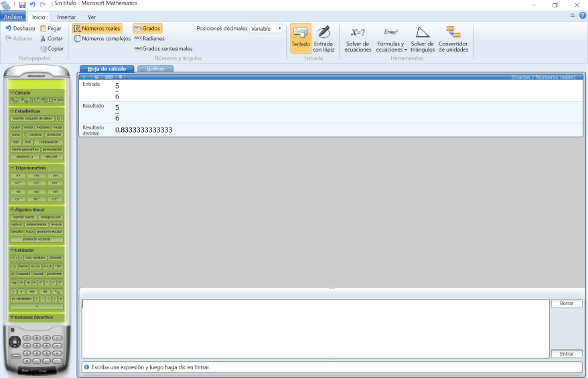The height and width of the screenshot is (378, 588).
Task: Launch the Solver de triángulos tool
Action: pyautogui.click(x=422, y=38)
